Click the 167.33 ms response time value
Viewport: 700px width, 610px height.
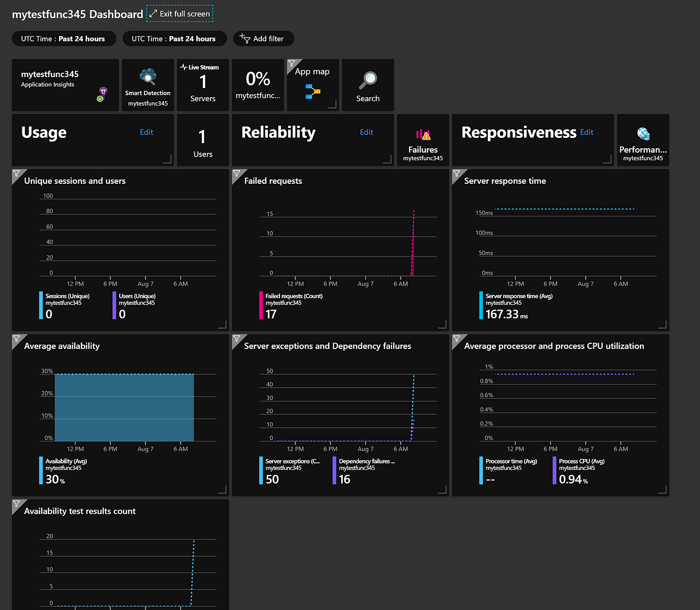(506, 315)
